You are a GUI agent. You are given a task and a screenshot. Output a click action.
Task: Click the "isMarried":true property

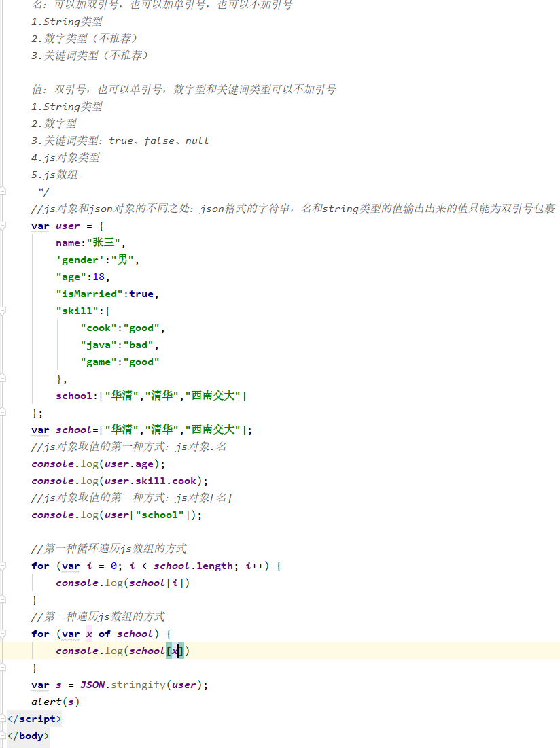[107, 294]
